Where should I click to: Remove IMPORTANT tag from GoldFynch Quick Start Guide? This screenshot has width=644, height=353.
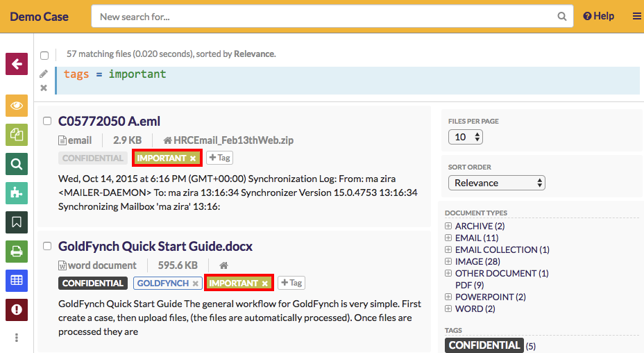tap(265, 284)
